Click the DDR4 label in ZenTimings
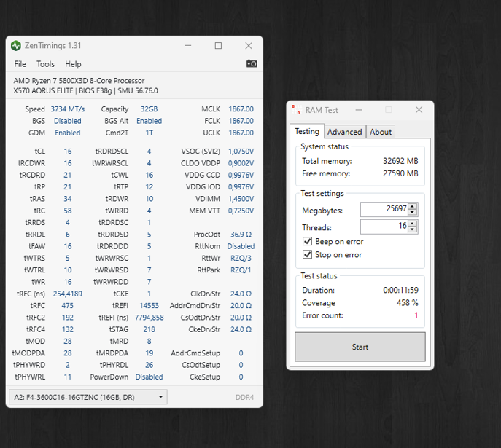501x448 pixels. coord(244,397)
